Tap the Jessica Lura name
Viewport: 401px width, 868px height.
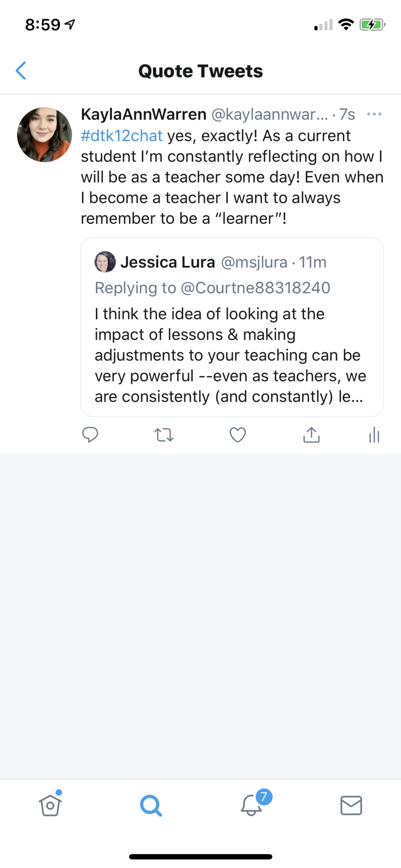click(x=167, y=262)
